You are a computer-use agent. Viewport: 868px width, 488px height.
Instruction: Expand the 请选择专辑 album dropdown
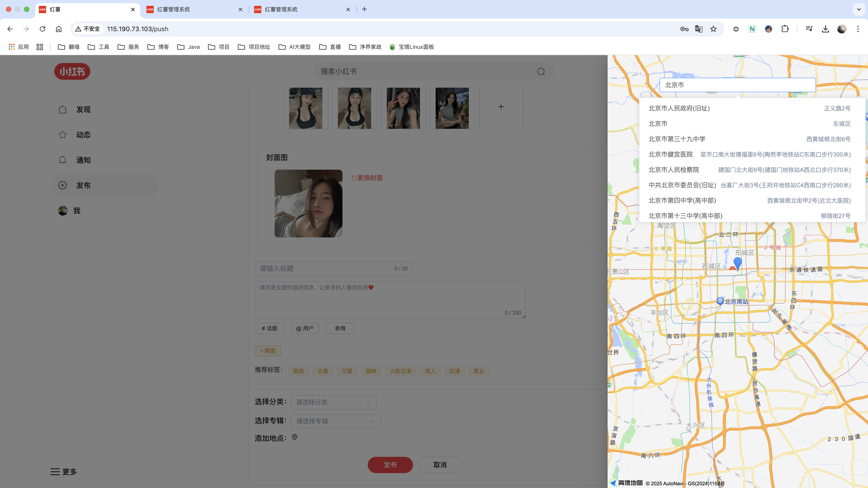point(336,421)
